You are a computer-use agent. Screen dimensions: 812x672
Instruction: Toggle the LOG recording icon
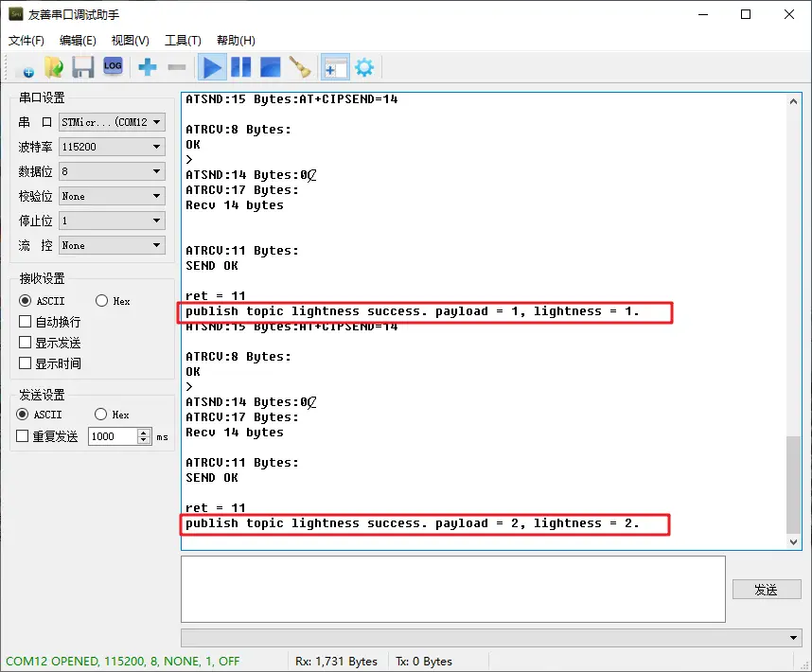pos(113,66)
